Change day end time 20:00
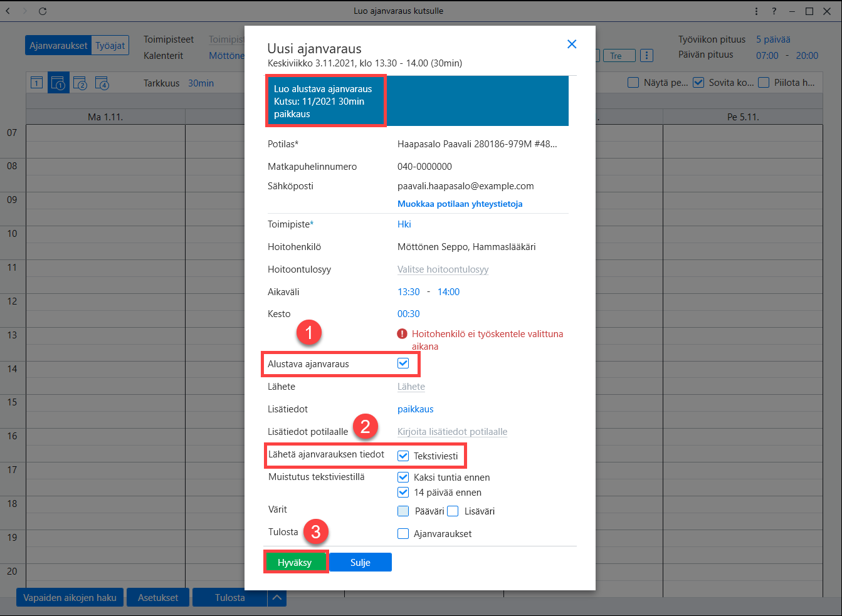The width and height of the screenshot is (842, 616). (807, 55)
